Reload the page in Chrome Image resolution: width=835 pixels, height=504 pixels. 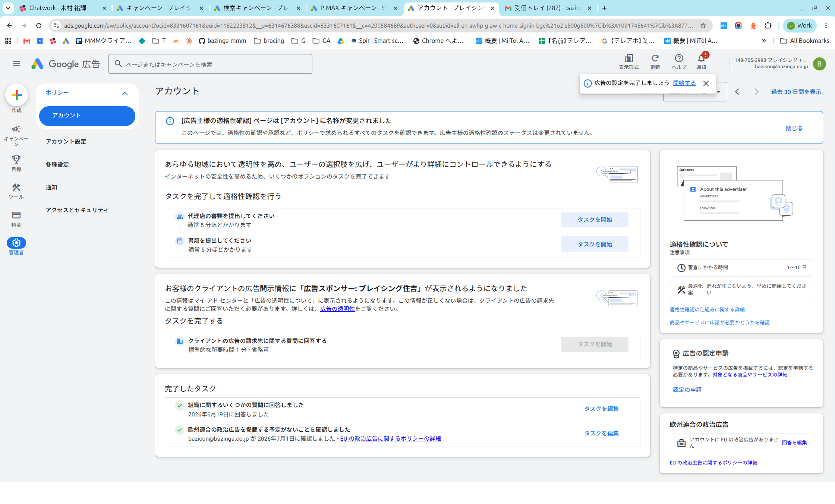coord(38,25)
